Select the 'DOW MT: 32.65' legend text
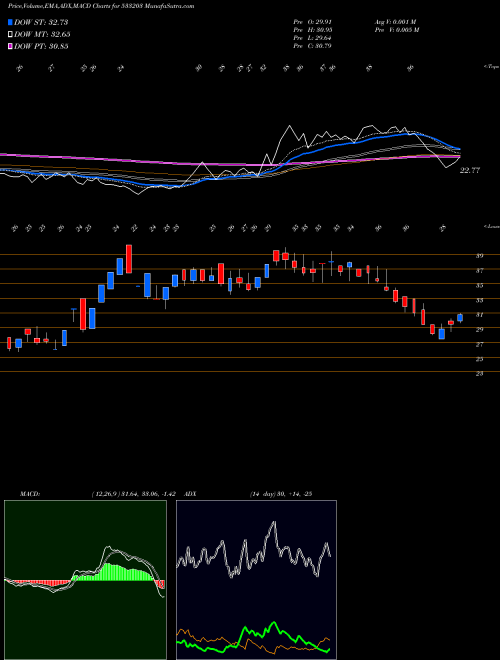 point(42,35)
